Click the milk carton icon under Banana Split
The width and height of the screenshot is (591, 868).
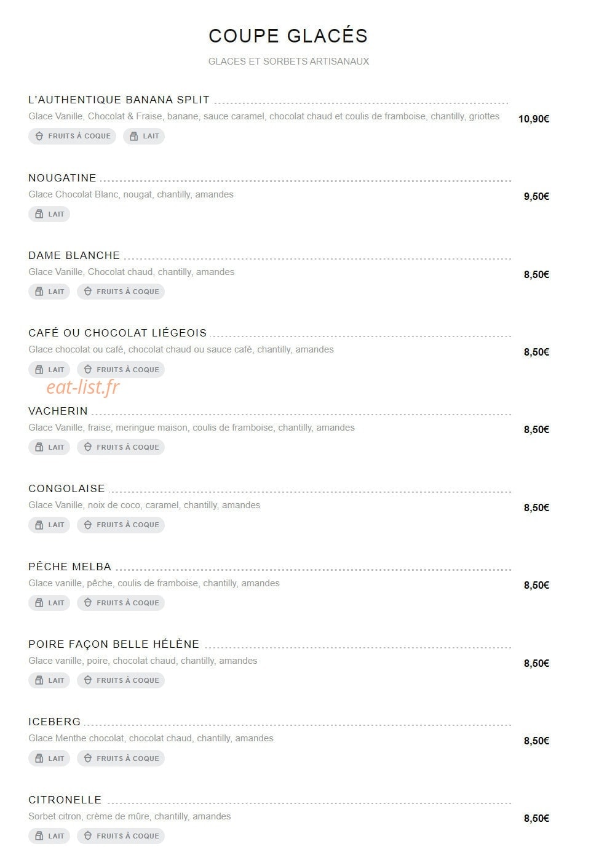click(x=134, y=136)
